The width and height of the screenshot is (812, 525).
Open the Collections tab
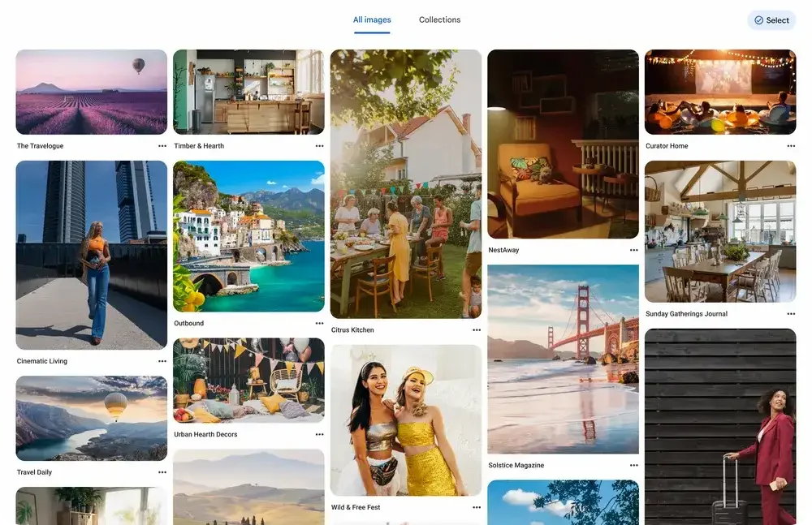(439, 19)
